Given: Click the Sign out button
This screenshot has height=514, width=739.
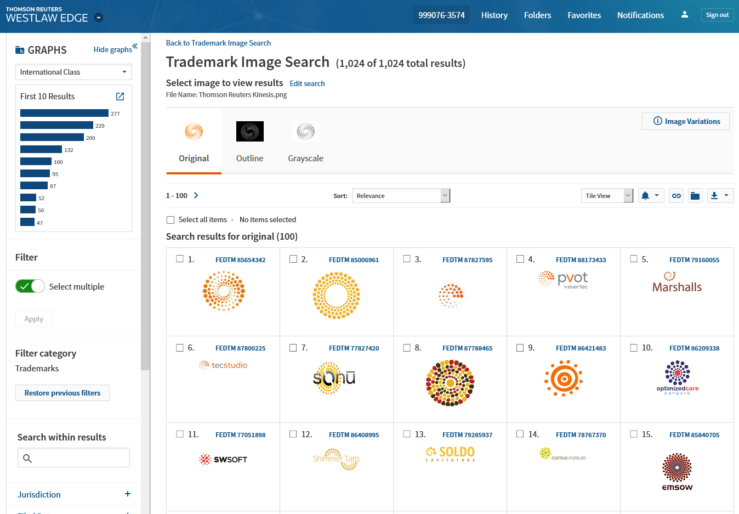Looking at the screenshot, I should [717, 15].
